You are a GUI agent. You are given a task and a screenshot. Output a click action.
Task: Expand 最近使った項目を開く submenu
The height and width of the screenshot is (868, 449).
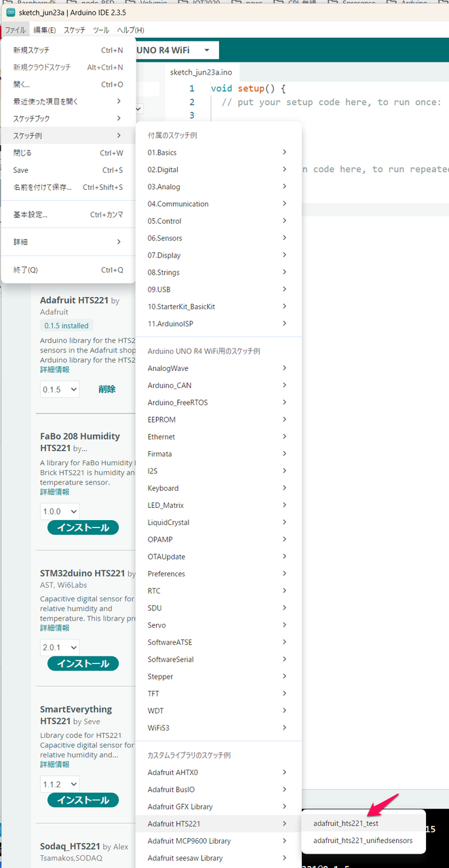click(x=68, y=102)
